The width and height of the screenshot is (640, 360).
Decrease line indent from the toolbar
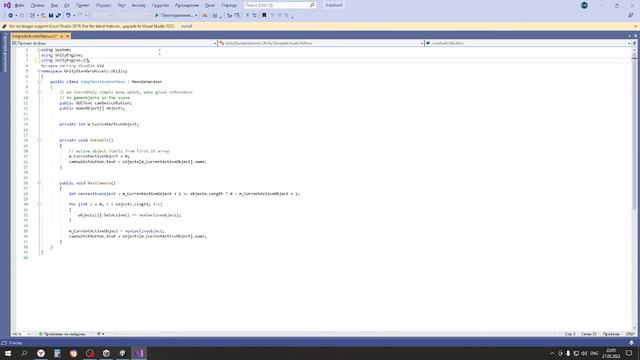click(229, 15)
